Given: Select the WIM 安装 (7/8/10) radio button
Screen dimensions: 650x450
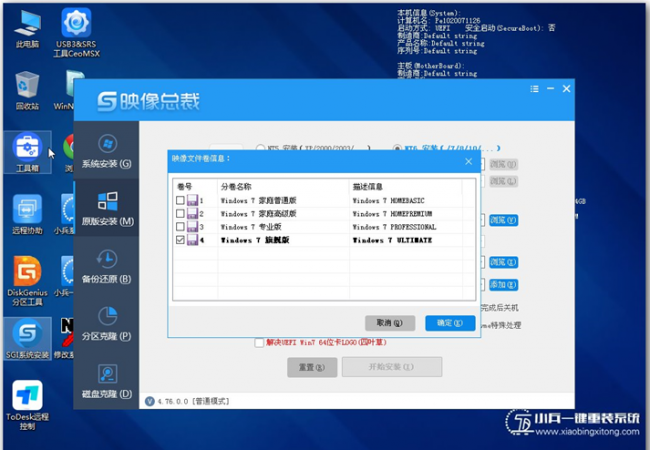Looking at the screenshot, I should tap(397, 148).
